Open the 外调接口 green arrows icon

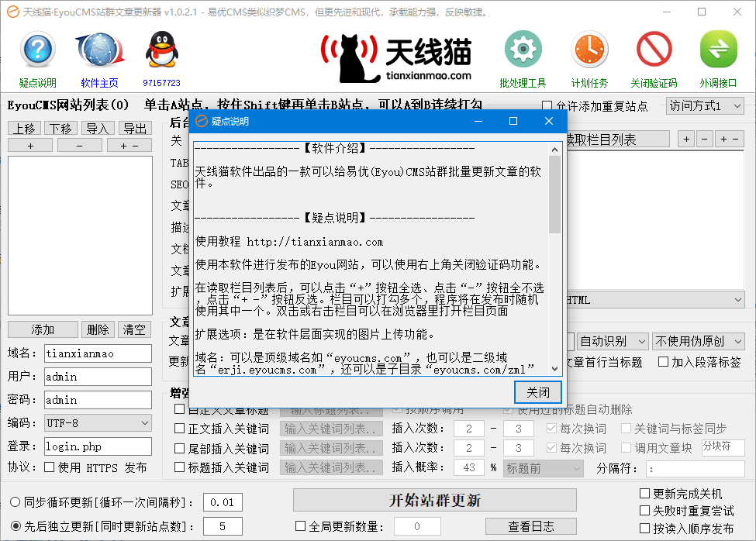click(x=718, y=49)
